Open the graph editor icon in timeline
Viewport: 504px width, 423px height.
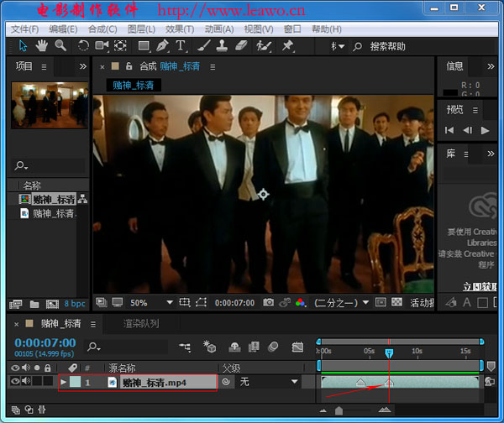point(297,347)
